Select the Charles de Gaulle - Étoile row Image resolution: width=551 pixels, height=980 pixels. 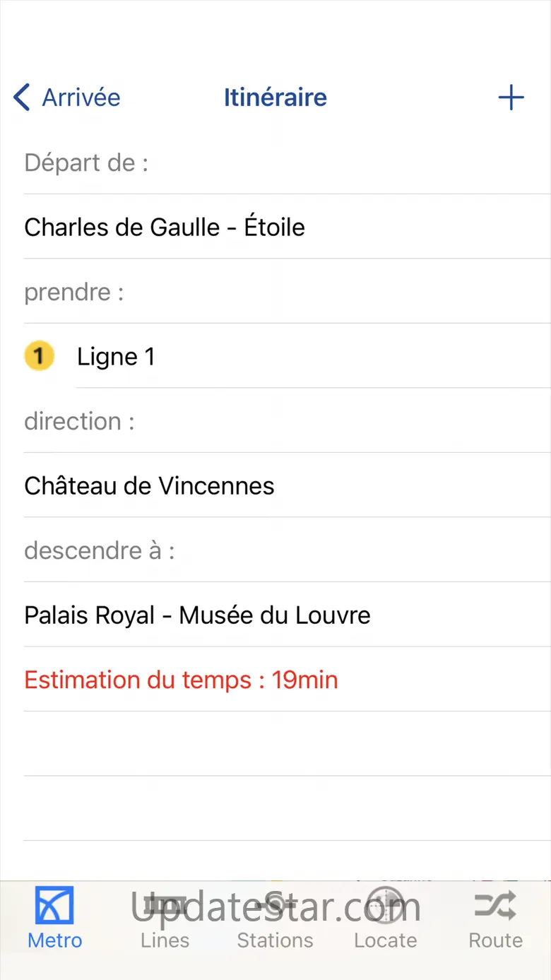point(165,228)
